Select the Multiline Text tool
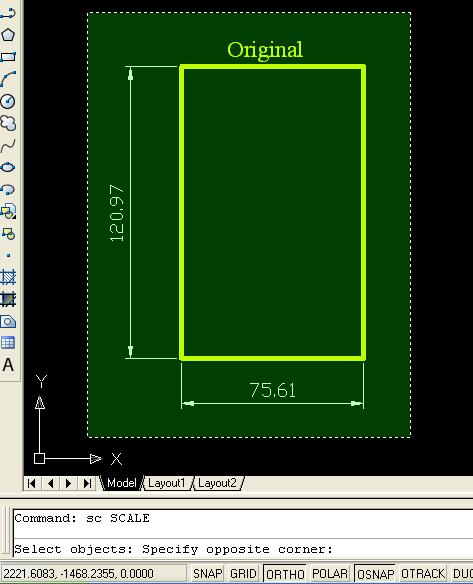473x584 pixels. coord(8,365)
